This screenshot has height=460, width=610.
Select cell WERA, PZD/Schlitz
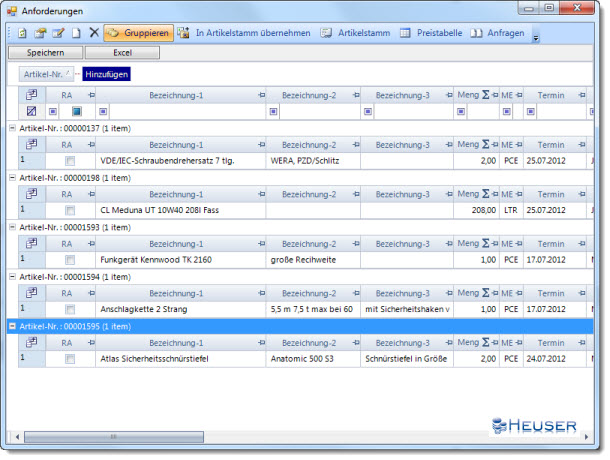click(313, 161)
